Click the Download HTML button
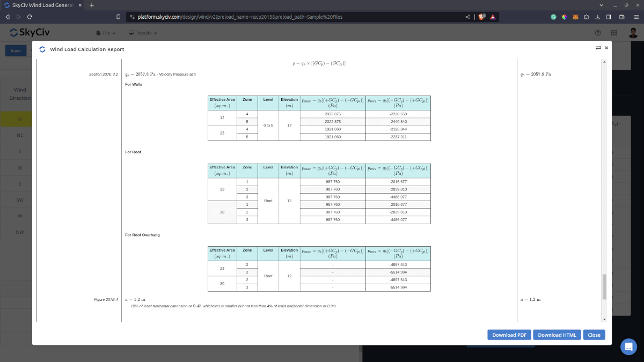644x362 pixels. 557,335
